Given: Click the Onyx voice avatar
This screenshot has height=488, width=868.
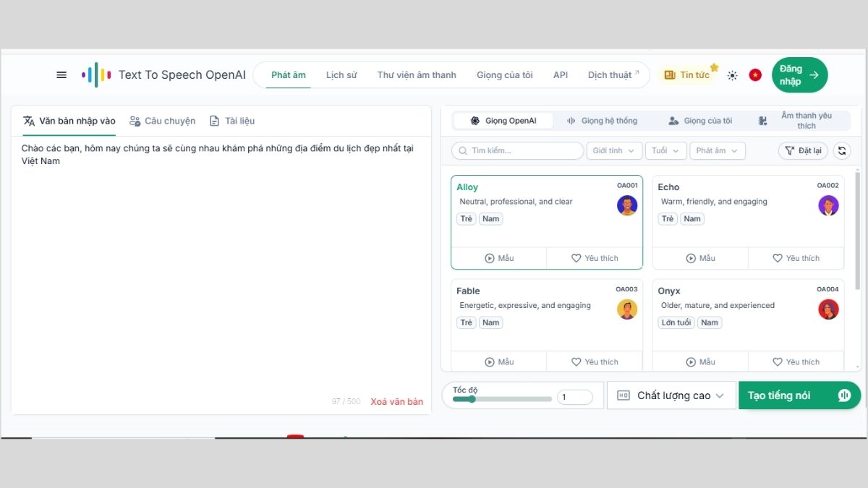Looking at the screenshot, I should point(828,309).
